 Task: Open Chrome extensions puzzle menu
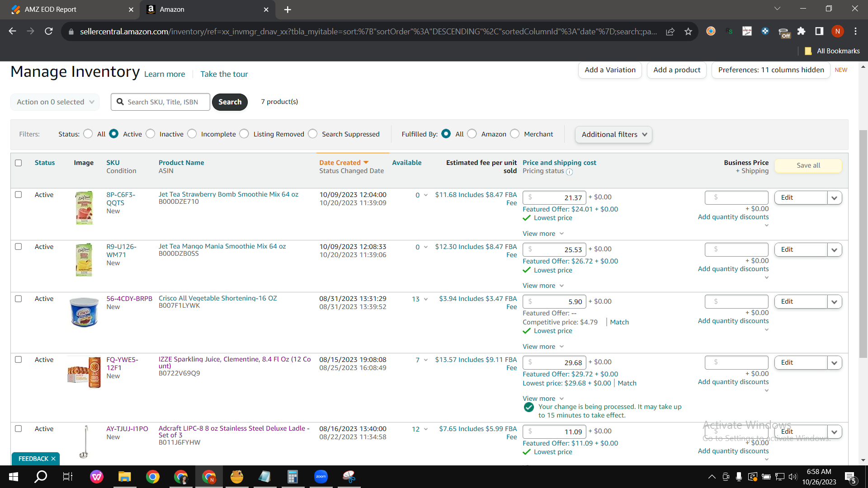pos(801,31)
